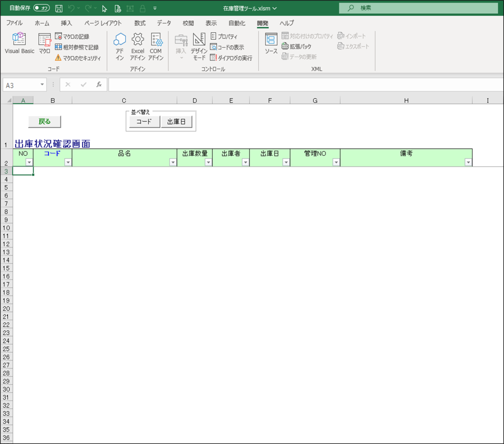
Task: Open the ファイル tab
Action: (x=14, y=23)
